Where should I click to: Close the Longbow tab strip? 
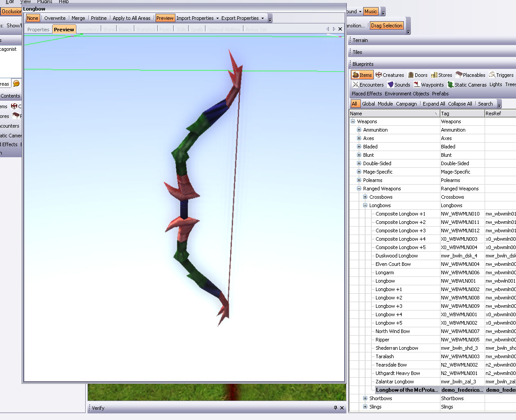(340, 29)
